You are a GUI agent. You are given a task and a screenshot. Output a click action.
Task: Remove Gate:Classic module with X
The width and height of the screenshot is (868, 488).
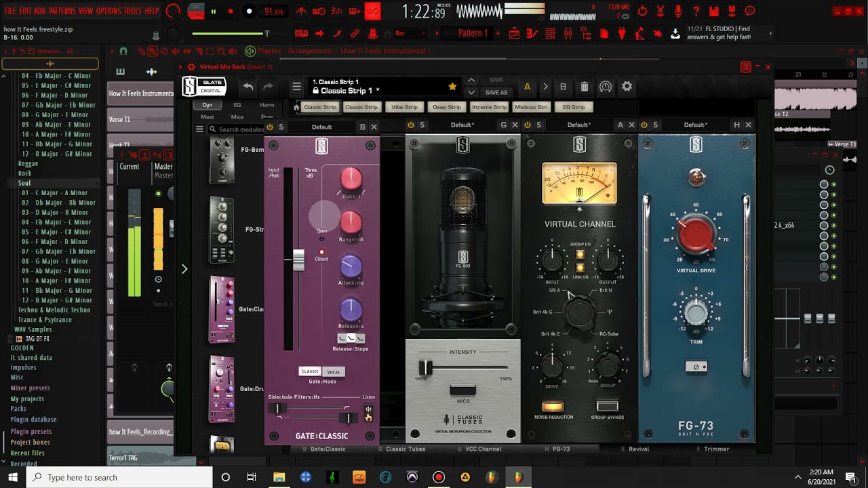[x=374, y=126]
